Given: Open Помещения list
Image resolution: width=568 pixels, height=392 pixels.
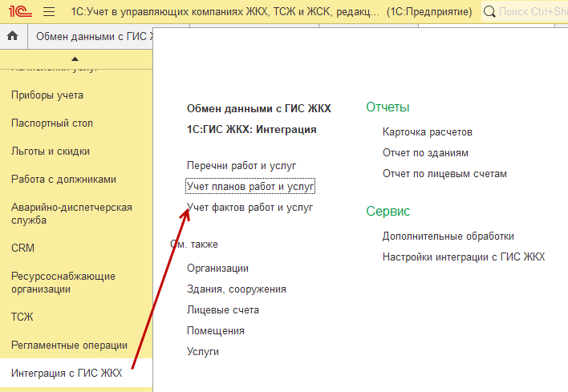Looking at the screenshot, I should point(216,331).
